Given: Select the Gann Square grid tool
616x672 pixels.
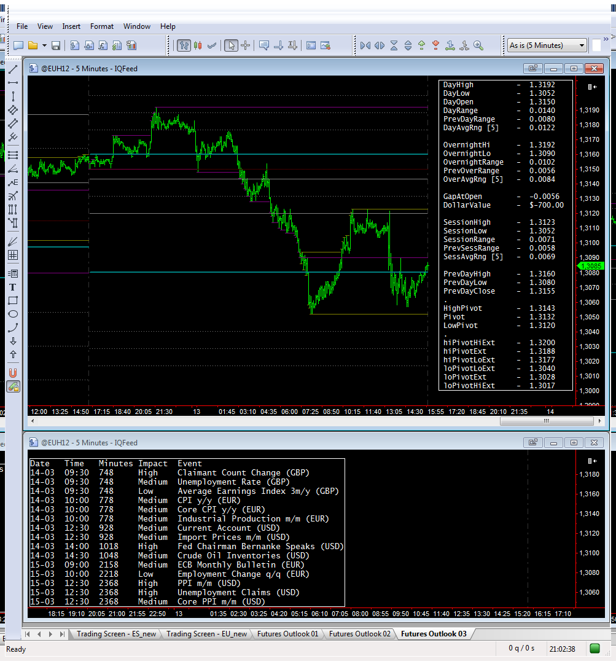Looking at the screenshot, I should pos(13,255).
